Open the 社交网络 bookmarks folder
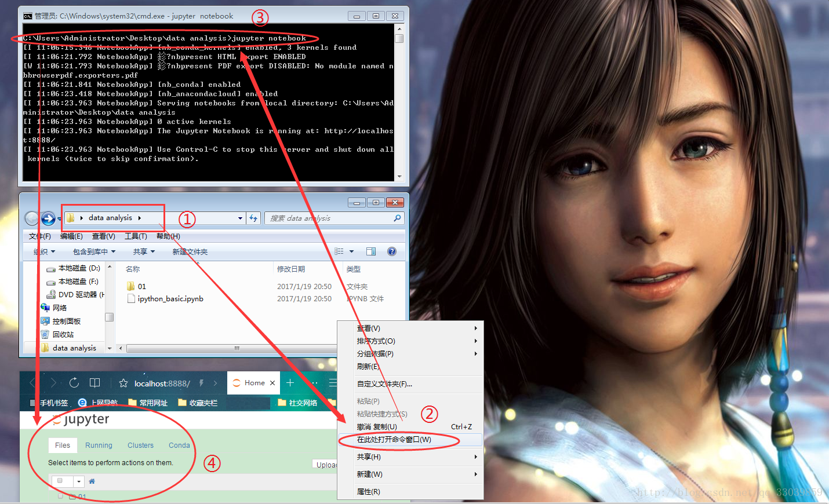 (x=297, y=403)
